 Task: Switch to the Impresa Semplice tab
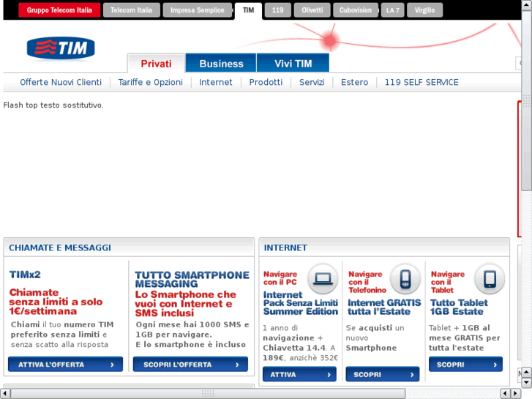[197, 10]
